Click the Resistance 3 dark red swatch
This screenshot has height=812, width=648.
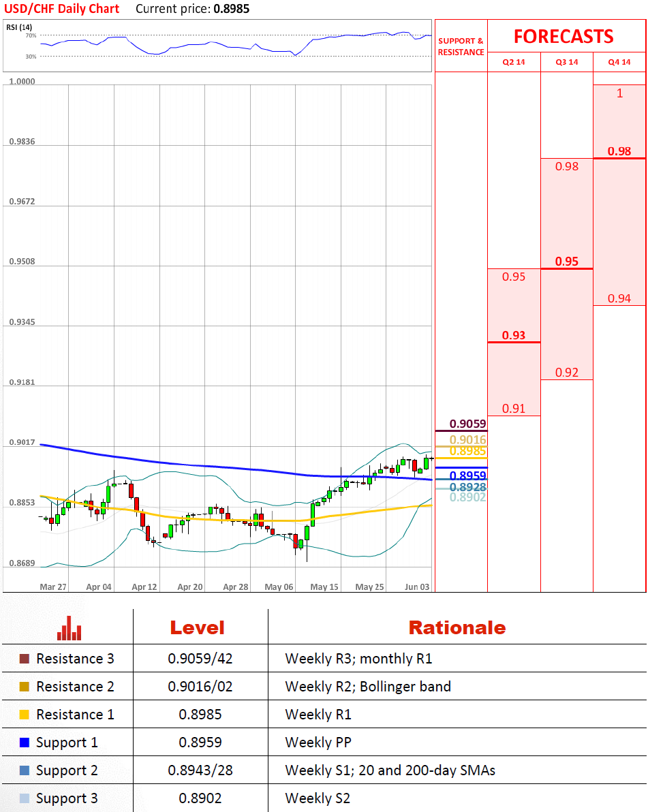click(24, 659)
